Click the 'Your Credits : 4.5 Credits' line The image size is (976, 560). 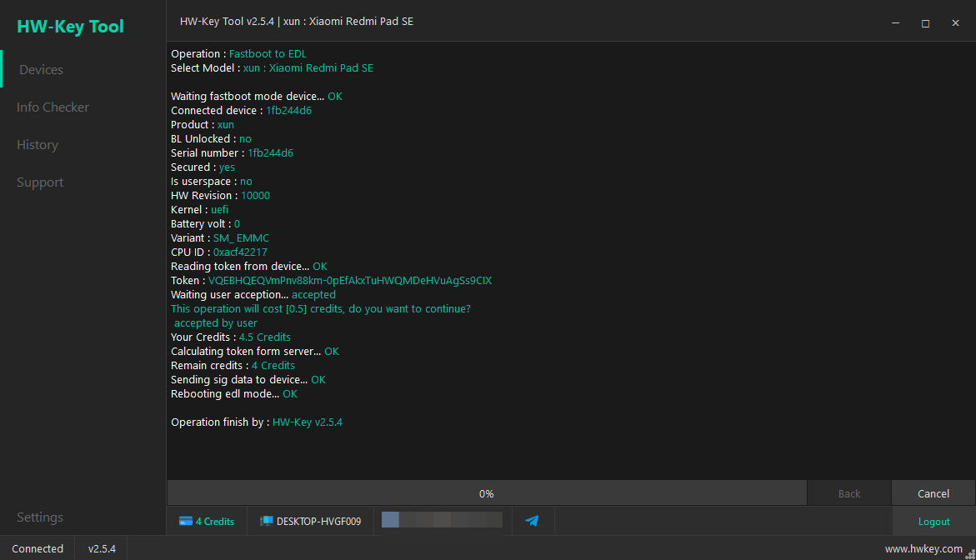tap(231, 337)
